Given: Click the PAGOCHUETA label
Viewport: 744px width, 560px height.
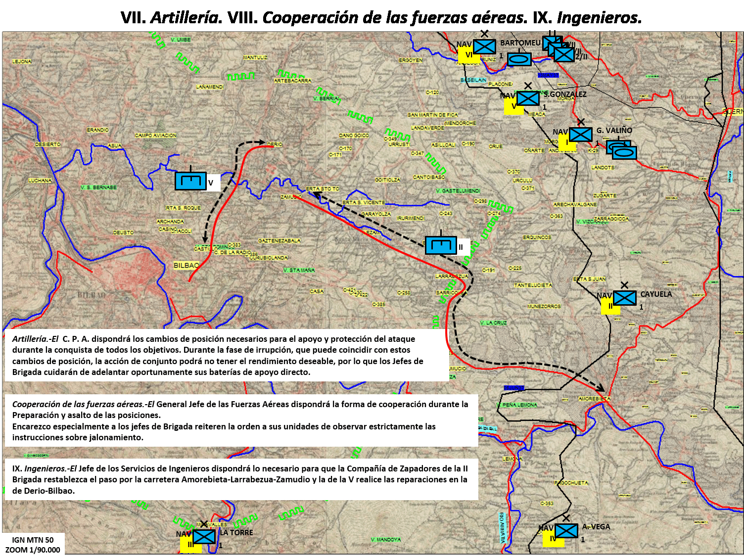Looking at the screenshot, I should pos(571,483).
